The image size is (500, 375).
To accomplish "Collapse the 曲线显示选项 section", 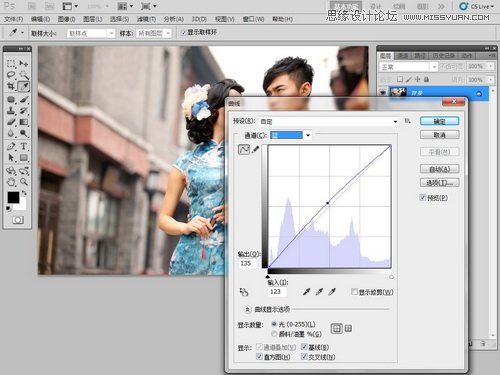I will click(247, 309).
